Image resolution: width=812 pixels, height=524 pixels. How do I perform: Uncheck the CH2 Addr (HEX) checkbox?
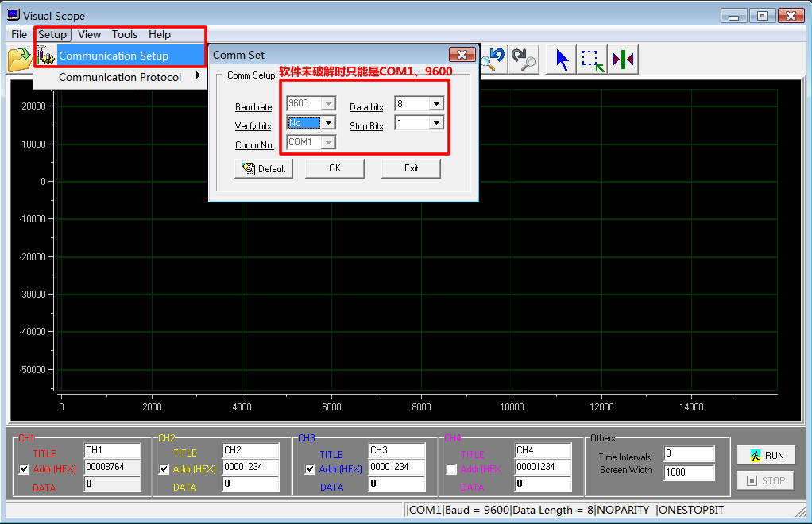tap(164, 469)
